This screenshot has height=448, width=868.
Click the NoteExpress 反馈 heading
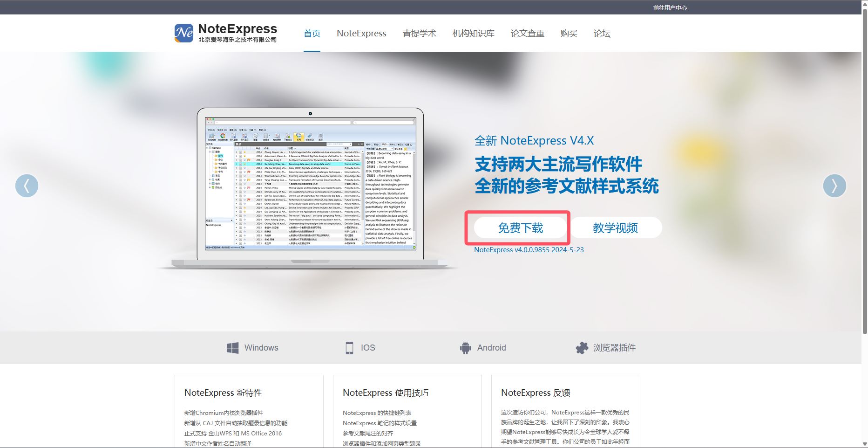[536, 393]
